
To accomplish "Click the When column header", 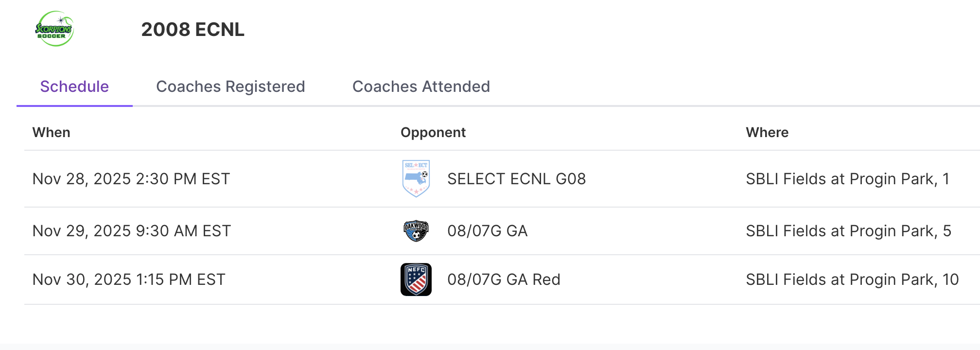I will point(52,132).
